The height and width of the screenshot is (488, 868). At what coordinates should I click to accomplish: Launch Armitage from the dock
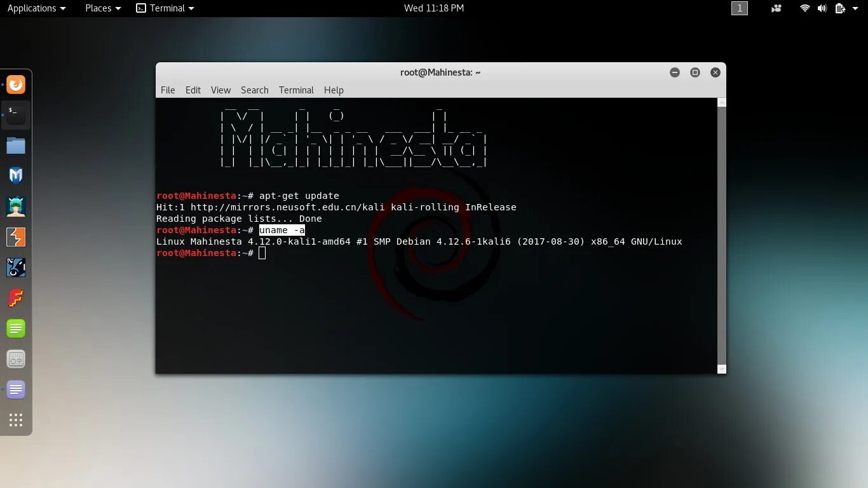pyautogui.click(x=16, y=207)
